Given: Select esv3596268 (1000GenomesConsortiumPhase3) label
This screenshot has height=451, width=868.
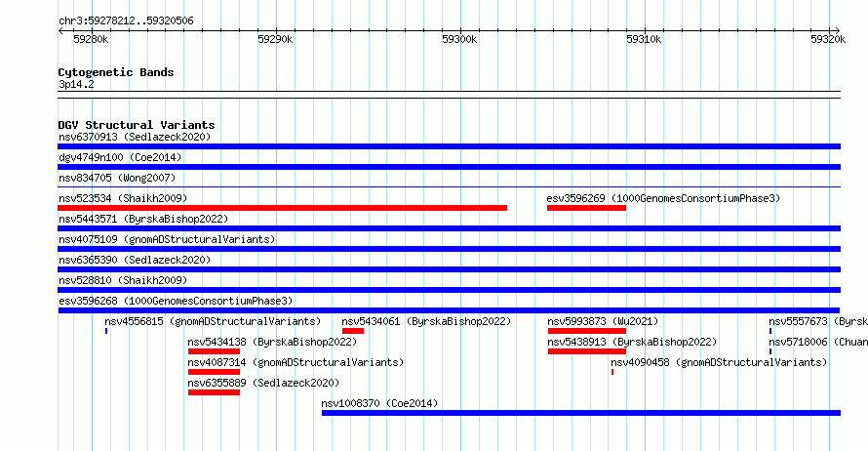Looking at the screenshot, I should coord(176,301).
